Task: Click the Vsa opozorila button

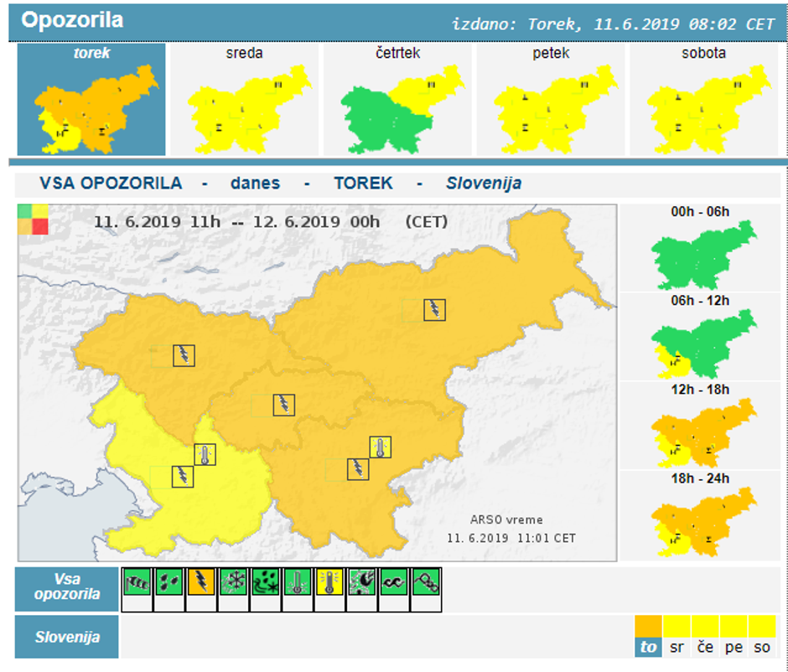Action: click(67, 588)
